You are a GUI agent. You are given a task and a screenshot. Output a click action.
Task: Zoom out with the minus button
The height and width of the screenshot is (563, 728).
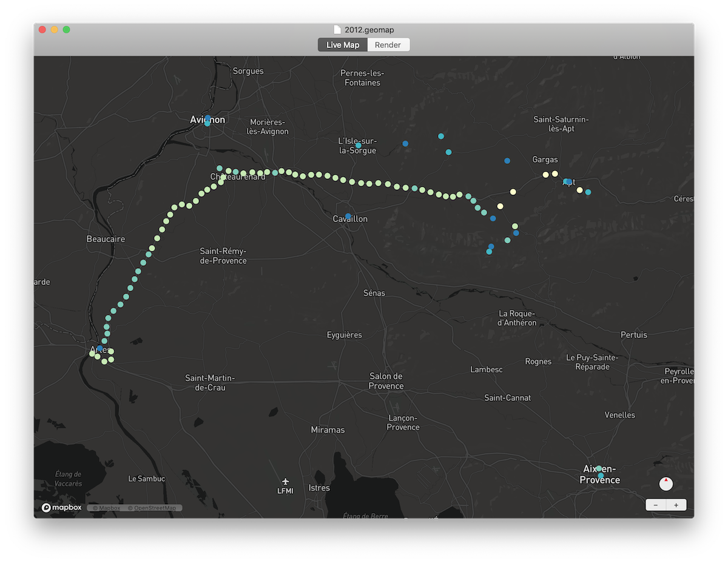pos(656,505)
